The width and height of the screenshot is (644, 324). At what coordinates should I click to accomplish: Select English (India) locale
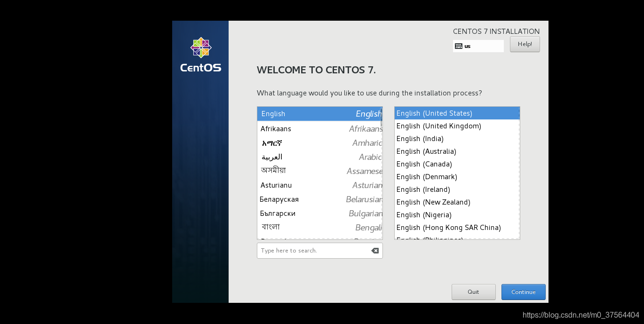tap(457, 139)
